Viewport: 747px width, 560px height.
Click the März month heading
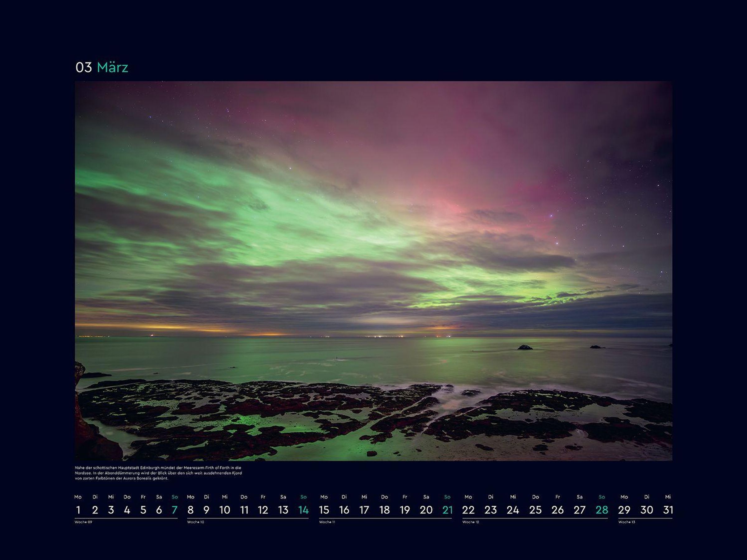(x=112, y=68)
